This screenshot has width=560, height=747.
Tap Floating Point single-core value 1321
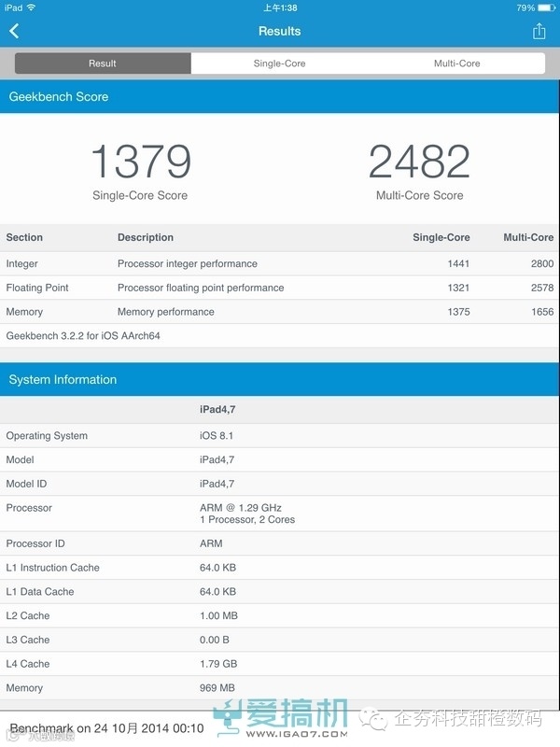(458, 288)
